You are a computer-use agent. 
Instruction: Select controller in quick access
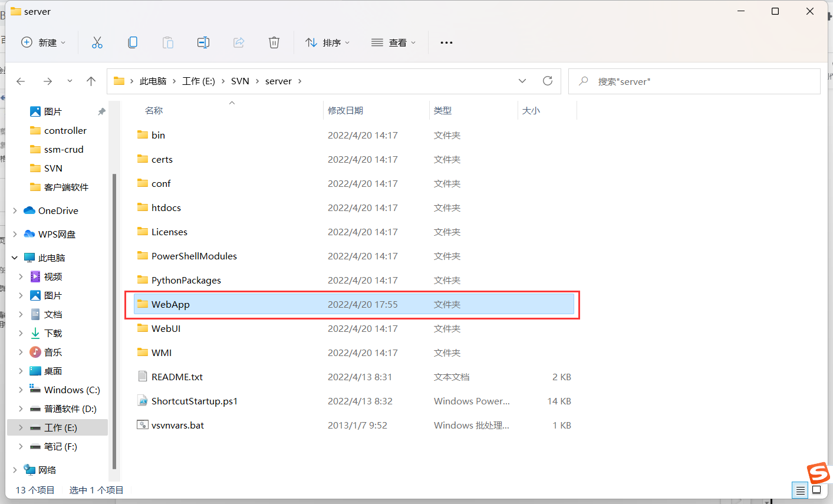(65, 130)
